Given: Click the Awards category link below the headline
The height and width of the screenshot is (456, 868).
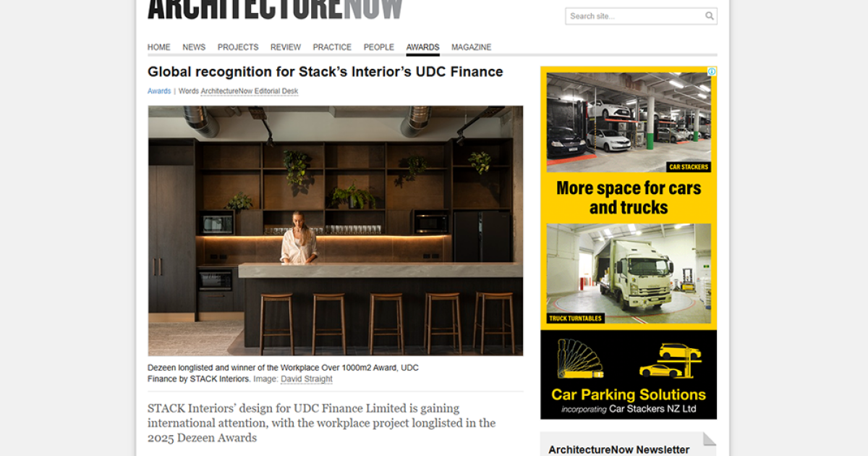Looking at the screenshot, I should click(x=158, y=90).
